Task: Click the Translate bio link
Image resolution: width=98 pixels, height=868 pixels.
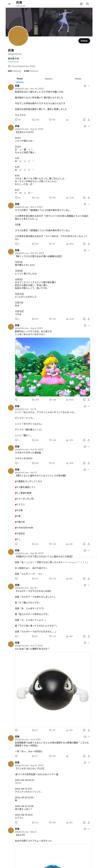Action: click(x=14, y=62)
